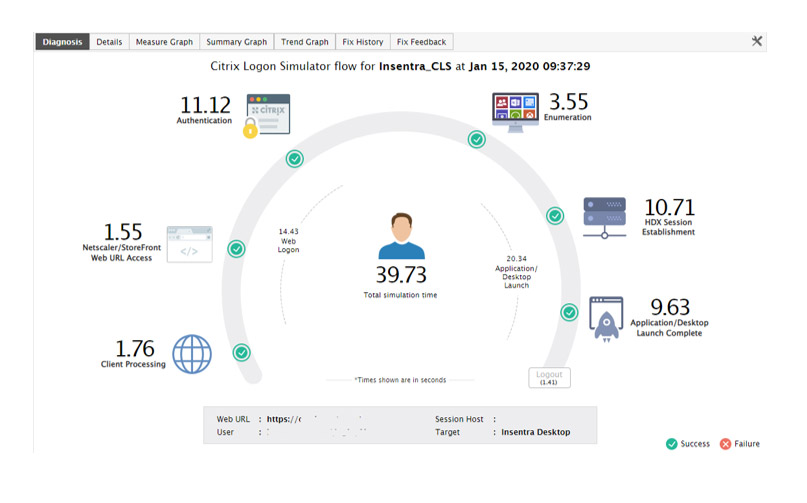The image size is (807, 503).
Task: Click the success checkmark near Enumeration
Action: 477,140
